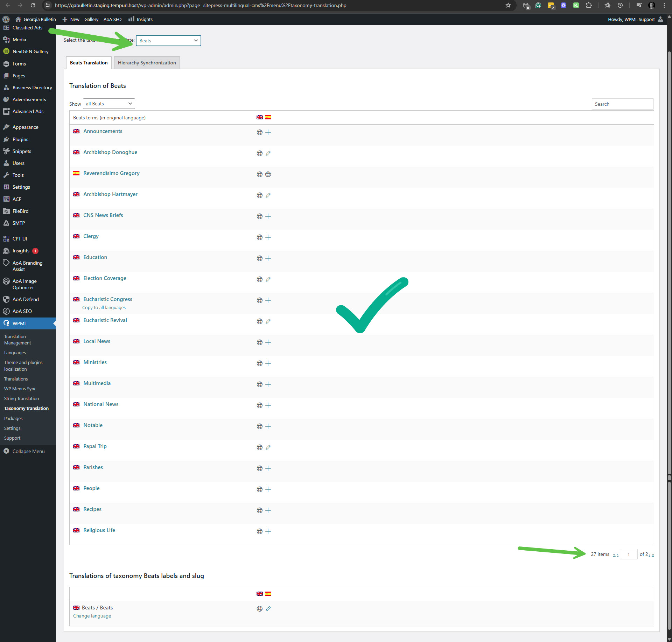This screenshot has height=642, width=672.
Task: Click Collapse Menu in sidebar
Action: click(x=28, y=451)
